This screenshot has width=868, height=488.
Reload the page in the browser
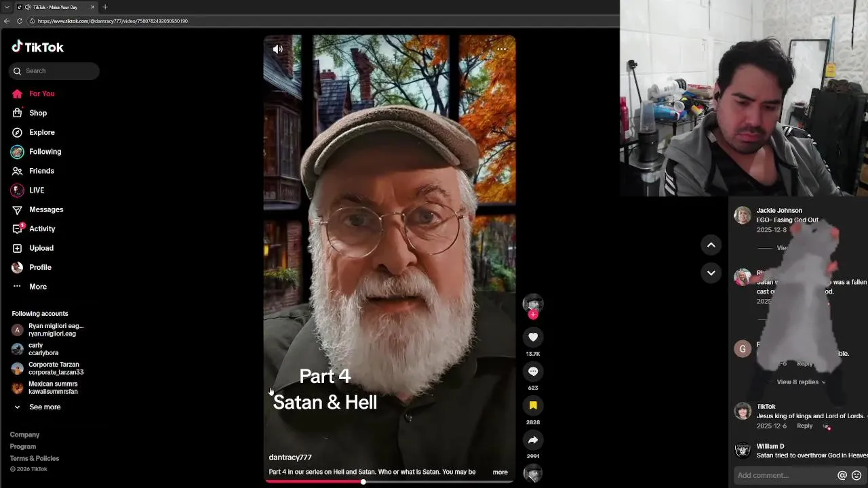(20, 21)
